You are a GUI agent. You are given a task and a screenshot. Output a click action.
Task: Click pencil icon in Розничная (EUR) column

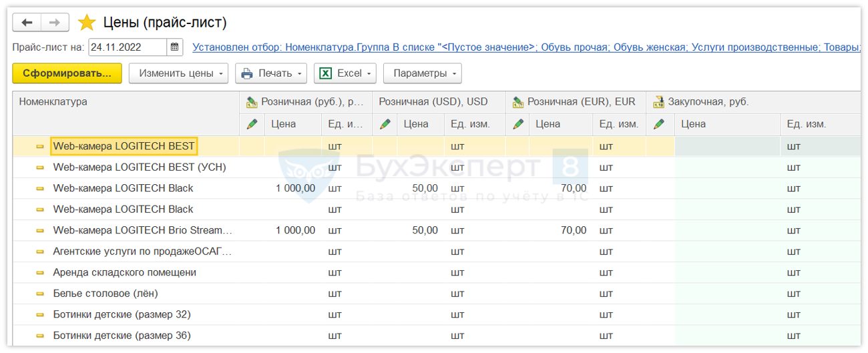(x=517, y=124)
